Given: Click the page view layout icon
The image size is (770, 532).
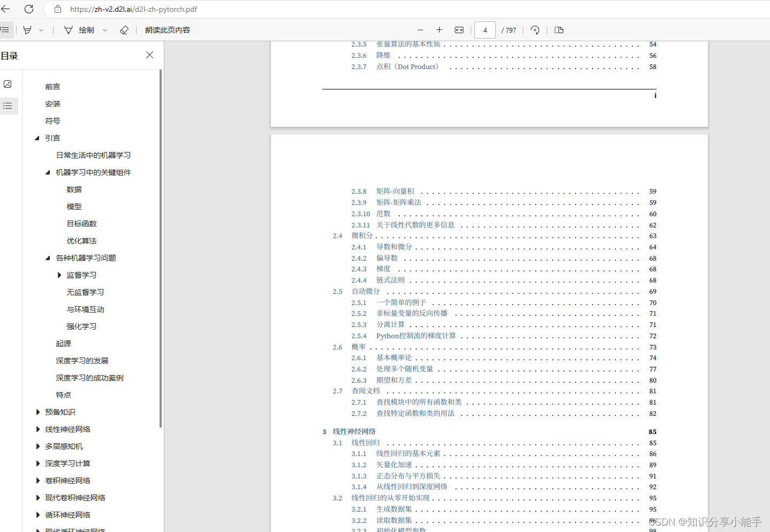Looking at the screenshot, I should (x=559, y=30).
